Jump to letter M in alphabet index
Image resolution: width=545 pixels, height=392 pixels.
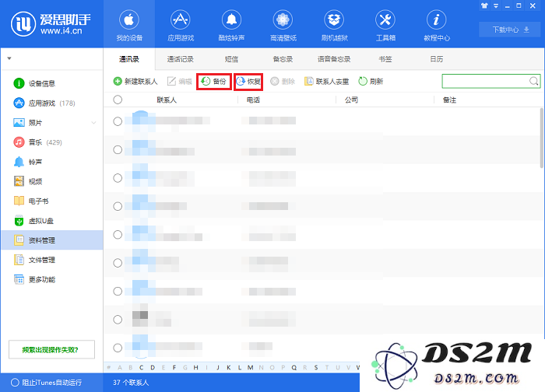coord(250,367)
